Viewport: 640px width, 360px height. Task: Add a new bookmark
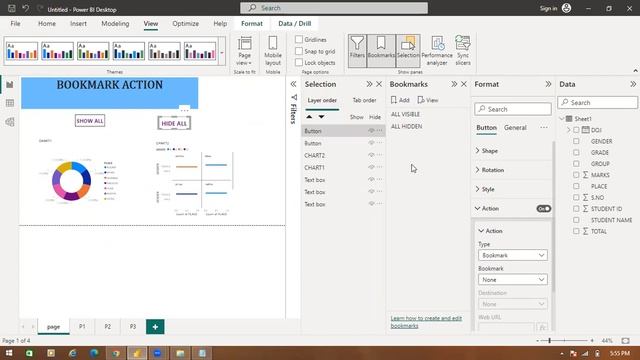tap(400, 100)
